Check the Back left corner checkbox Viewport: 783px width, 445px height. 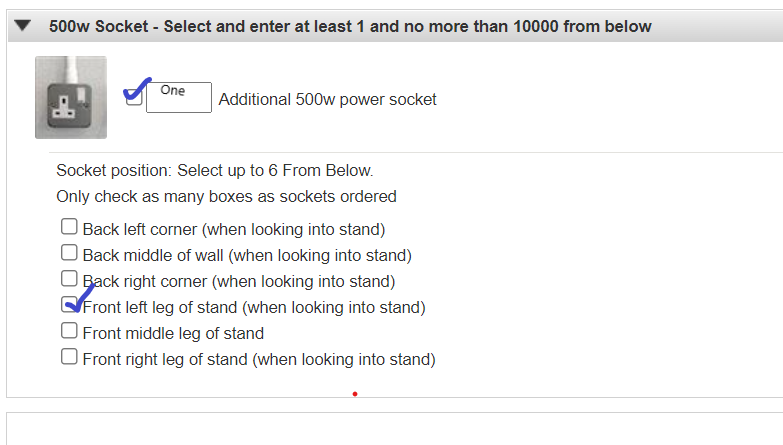(x=69, y=226)
